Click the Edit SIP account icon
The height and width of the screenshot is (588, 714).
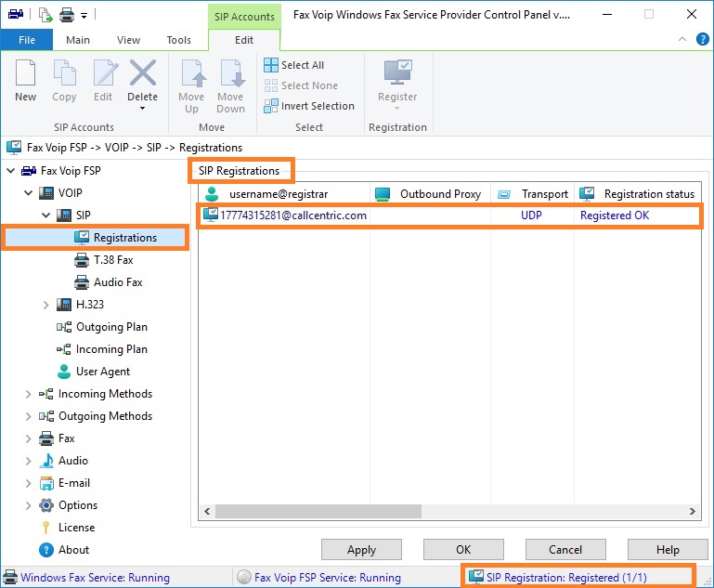[x=105, y=72]
